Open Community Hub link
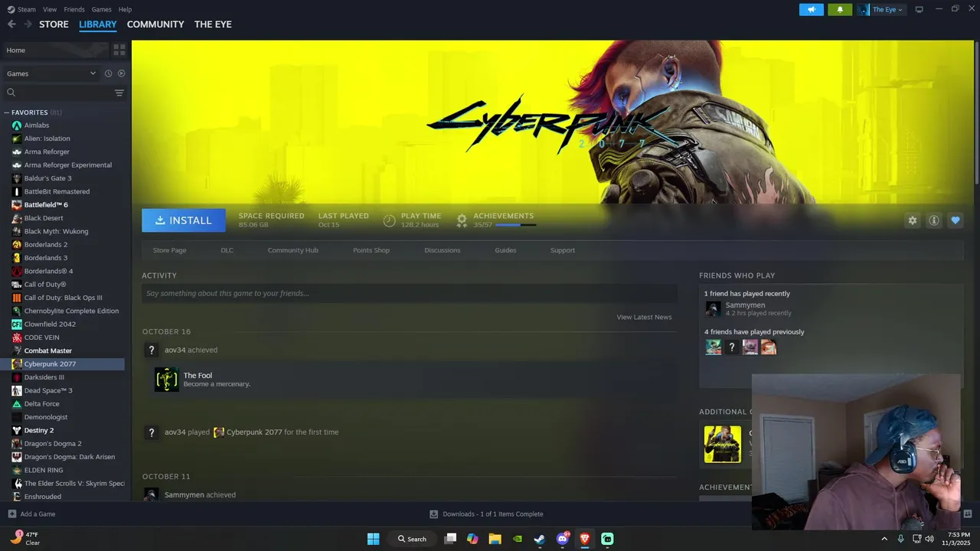980x551 pixels. (x=292, y=250)
